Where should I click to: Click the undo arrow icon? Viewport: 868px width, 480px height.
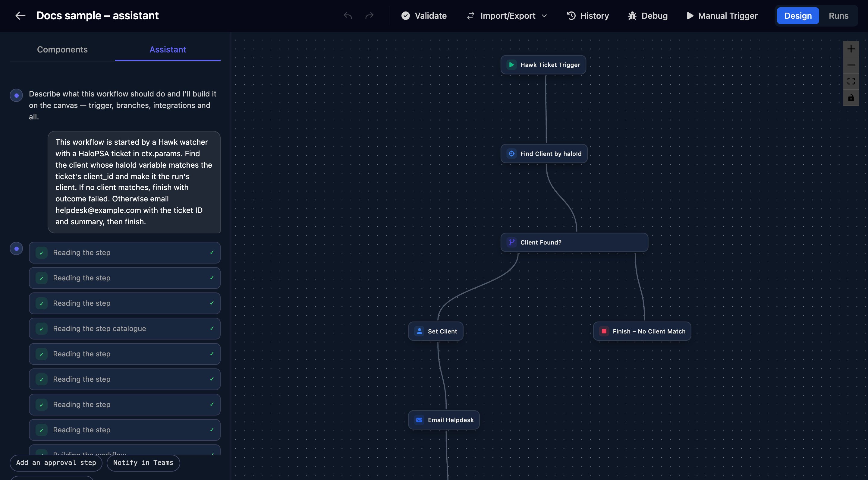[x=348, y=15]
